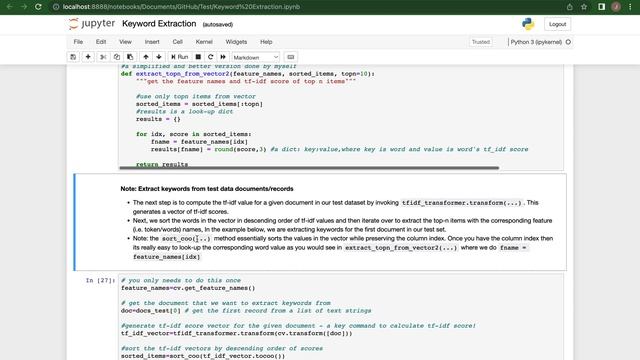The width and height of the screenshot is (640, 360).
Task: Click the site info icon in address bar
Action: pyautogui.click(x=56, y=7)
